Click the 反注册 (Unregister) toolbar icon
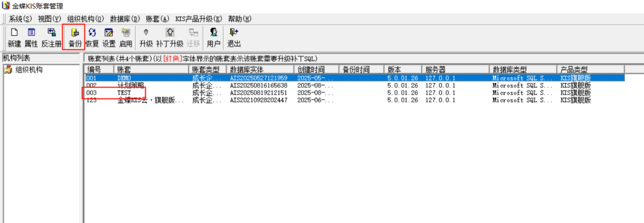This screenshot has width=644, height=223. click(x=51, y=38)
